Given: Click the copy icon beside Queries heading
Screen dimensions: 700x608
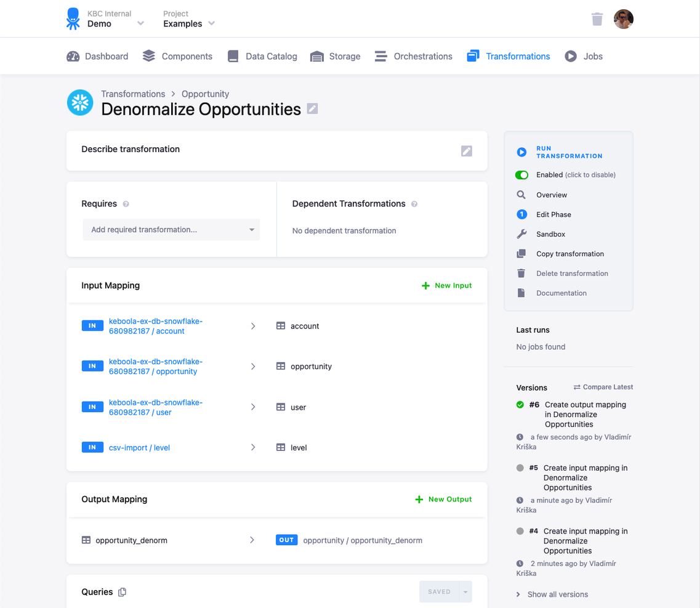Looking at the screenshot, I should (x=121, y=591).
